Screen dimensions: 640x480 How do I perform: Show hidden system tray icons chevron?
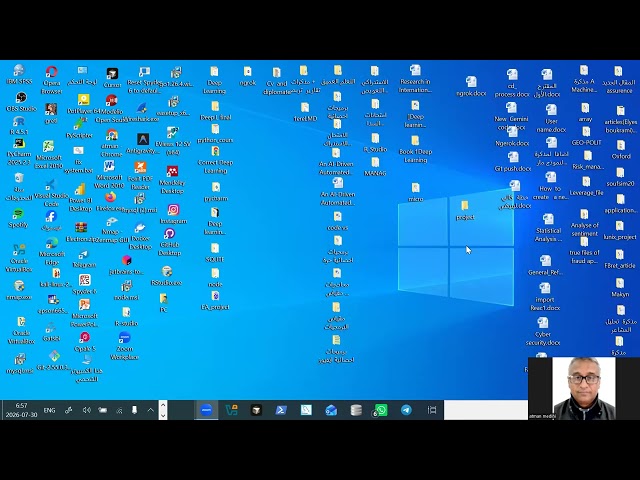click(x=151, y=410)
